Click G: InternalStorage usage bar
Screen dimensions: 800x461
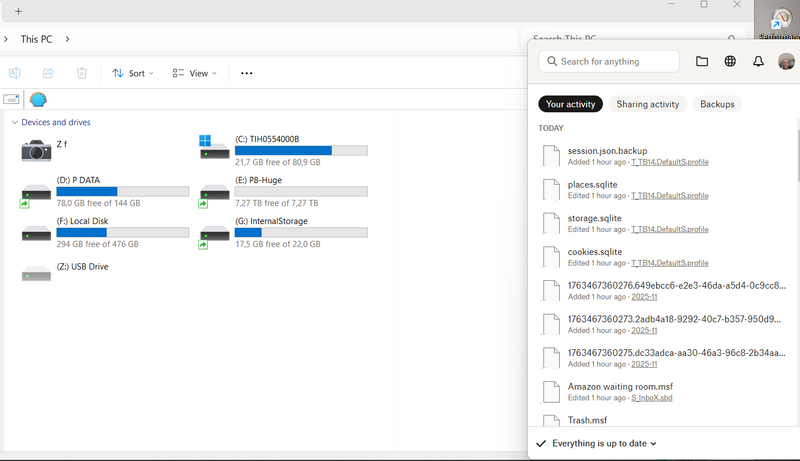pos(301,233)
